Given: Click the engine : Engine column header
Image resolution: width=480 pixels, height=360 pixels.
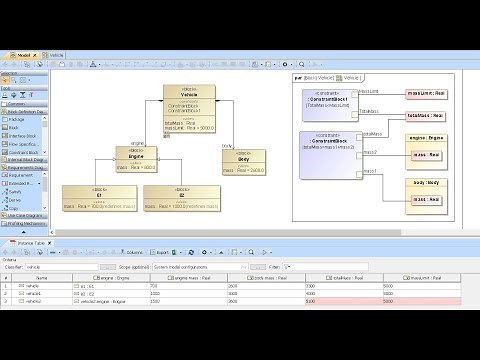Looking at the screenshot, I should pos(111,278).
